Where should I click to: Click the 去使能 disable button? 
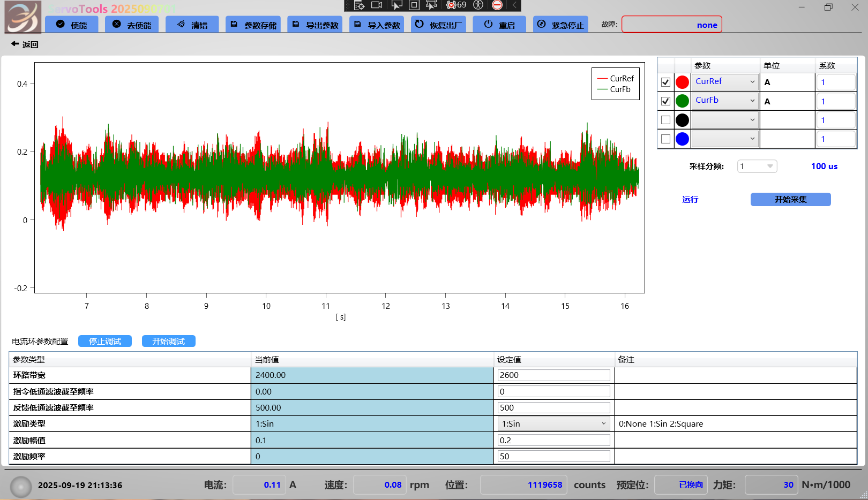click(132, 25)
